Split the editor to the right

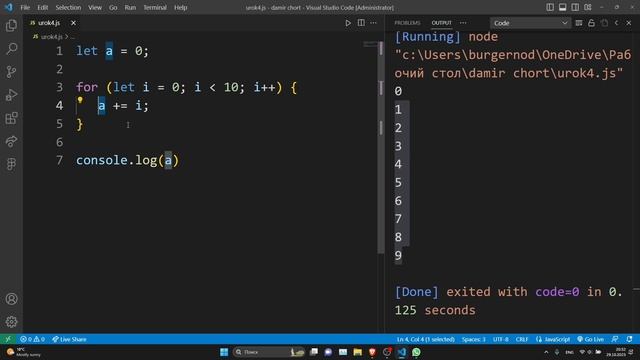[361, 23]
